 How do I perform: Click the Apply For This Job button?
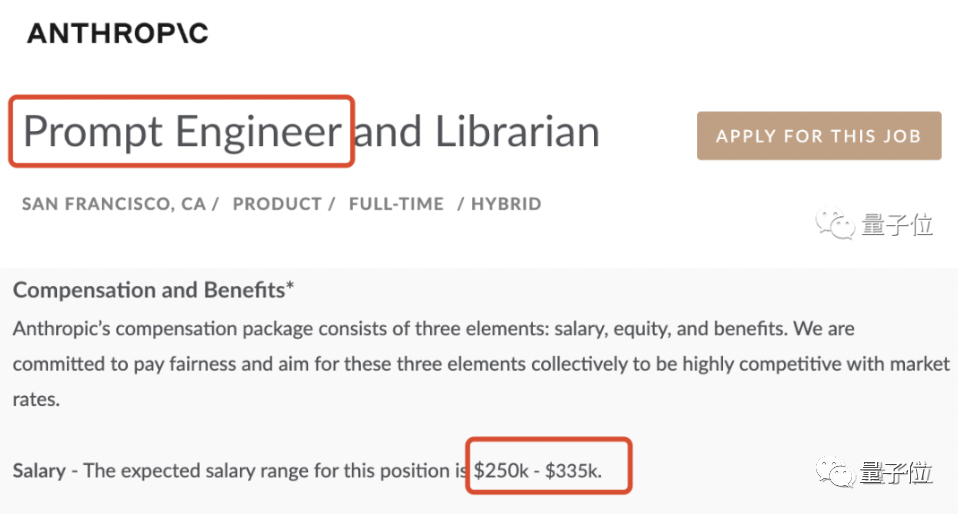[x=819, y=136]
